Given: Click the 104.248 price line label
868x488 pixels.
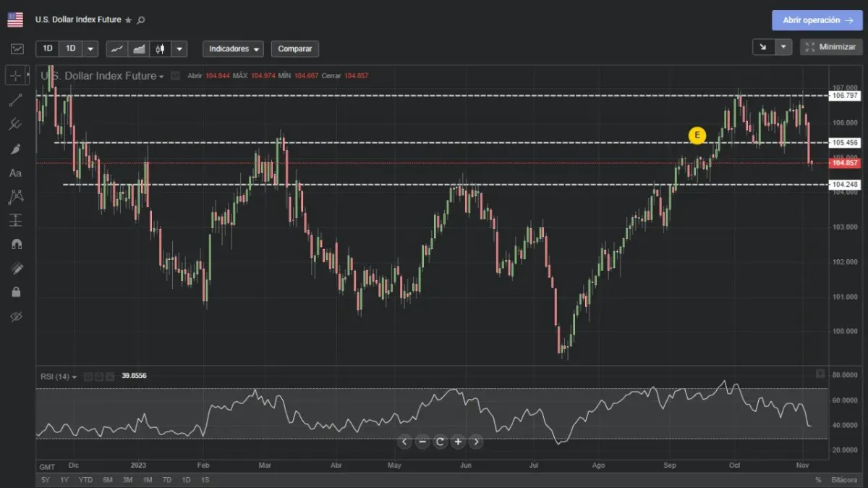Looking at the screenshot, I should coord(845,185).
